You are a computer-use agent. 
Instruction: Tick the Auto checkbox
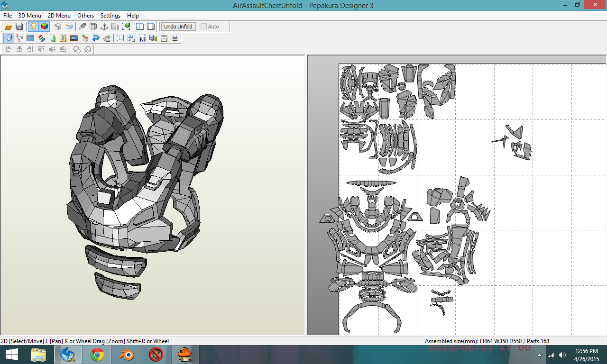coord(204,27)
